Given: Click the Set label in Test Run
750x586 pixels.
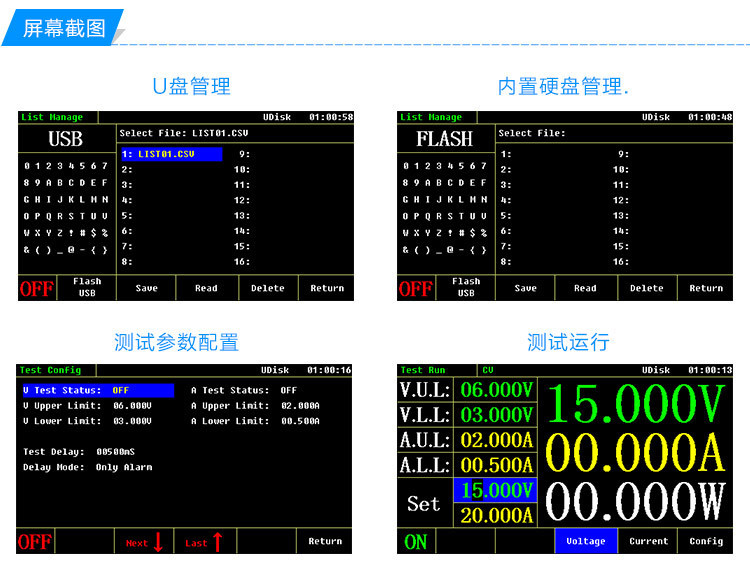Looking at the screenshot, I should click(423, 504).
